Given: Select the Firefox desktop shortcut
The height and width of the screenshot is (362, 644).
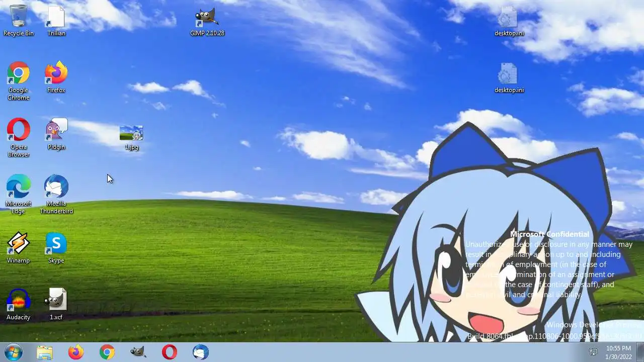Looking at the screenshot, I should click(x=56, y=78).
